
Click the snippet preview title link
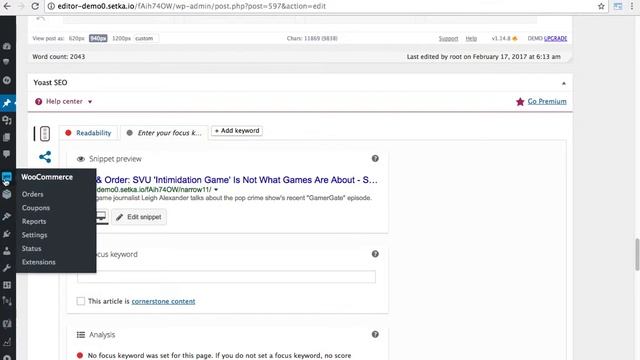pyautogui.click(x=237, y=180)
